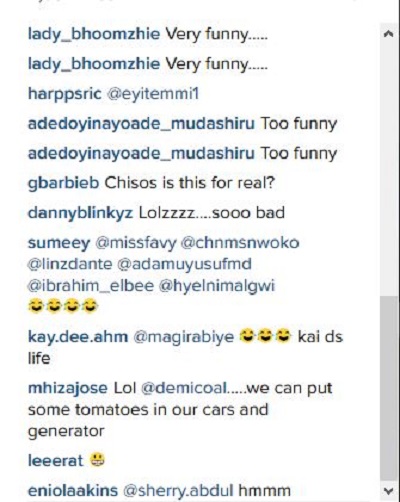This screenshot has width=400, height=502.
Task: Follow the @chnmsnwoko mention link
Action: pos(240,243)
